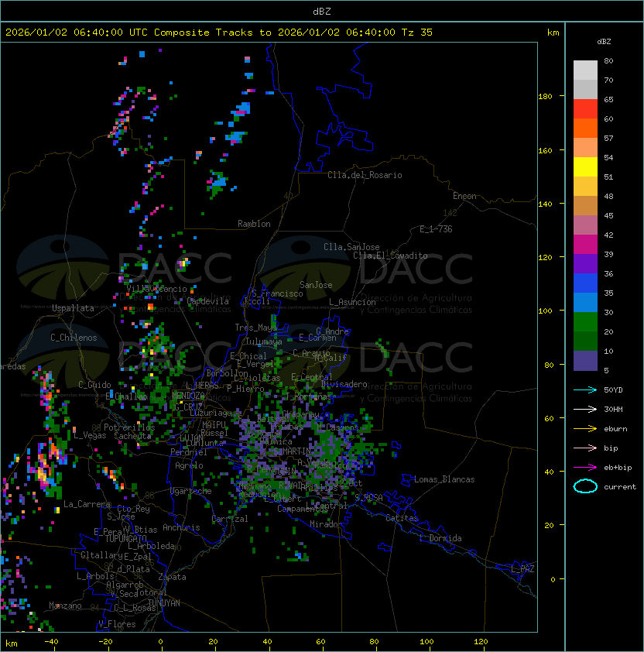Click the 'MENDOZA' city label
This screenshot has width=644, height=652.
click(x=188, y=395)
